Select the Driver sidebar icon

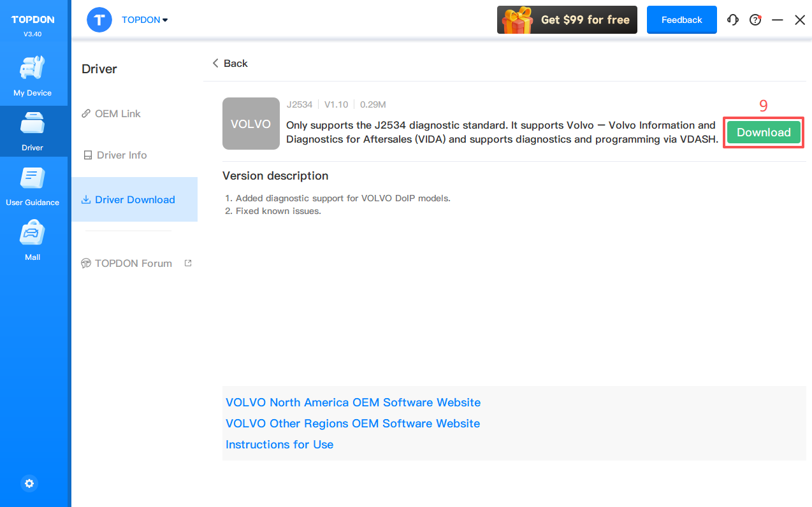[x=33, y=131]
